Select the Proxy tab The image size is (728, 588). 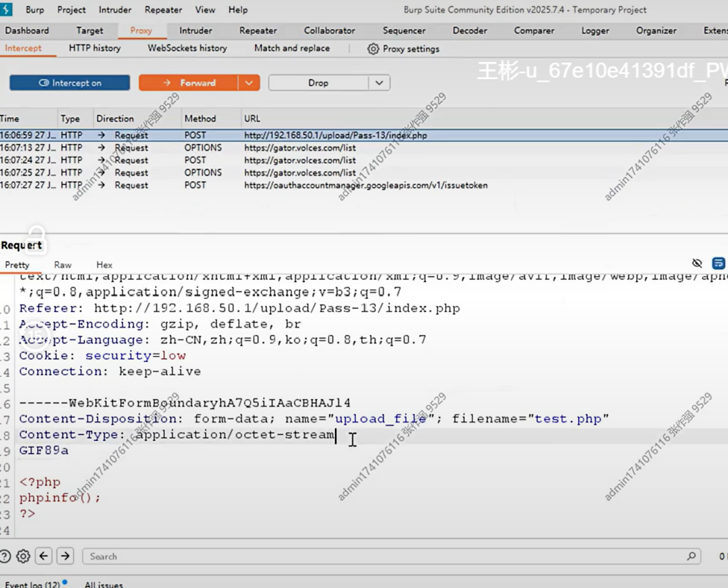[141, 31]
